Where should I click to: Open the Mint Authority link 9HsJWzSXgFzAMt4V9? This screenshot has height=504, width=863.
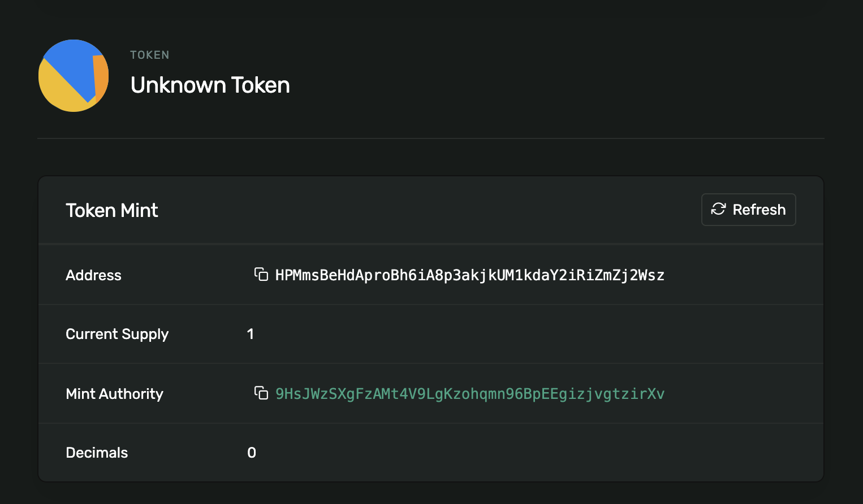(469, 394)
